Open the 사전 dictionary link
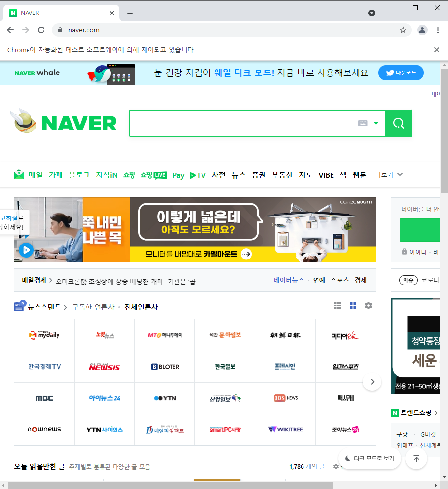 (218, 175)
